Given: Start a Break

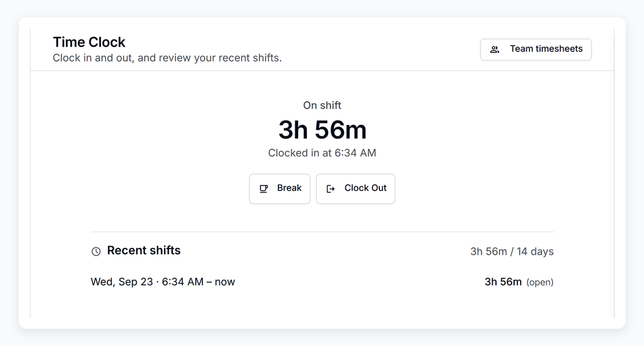Looking at the screenshot, I should pos(280,188).
